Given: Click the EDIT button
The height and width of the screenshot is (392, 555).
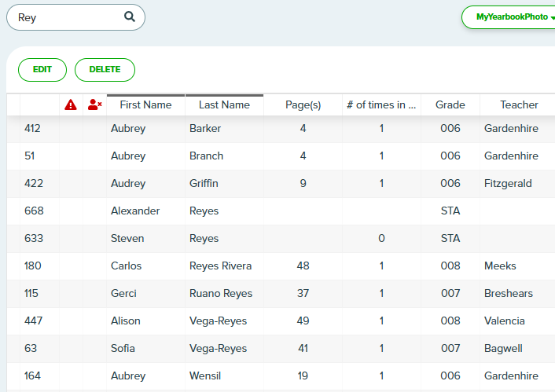Looking at the screenshot, I should click(42, 70).
